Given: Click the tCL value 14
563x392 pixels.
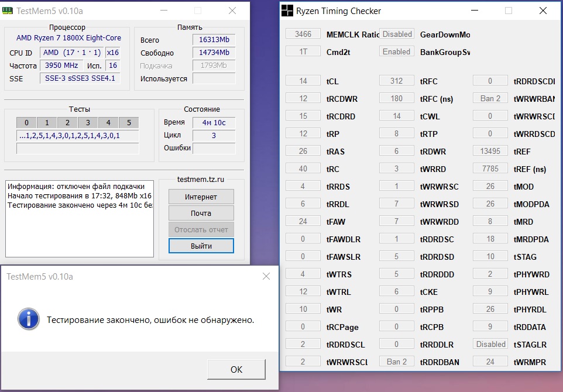Looking at the screenshot, I should tap(303, 81).
